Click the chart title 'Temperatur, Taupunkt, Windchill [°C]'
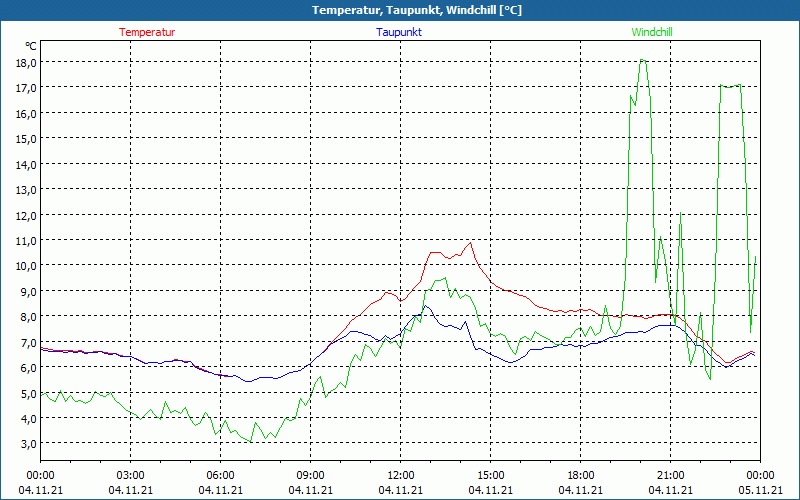The height and width of the screenshot is (500, 800). point(417,10)
